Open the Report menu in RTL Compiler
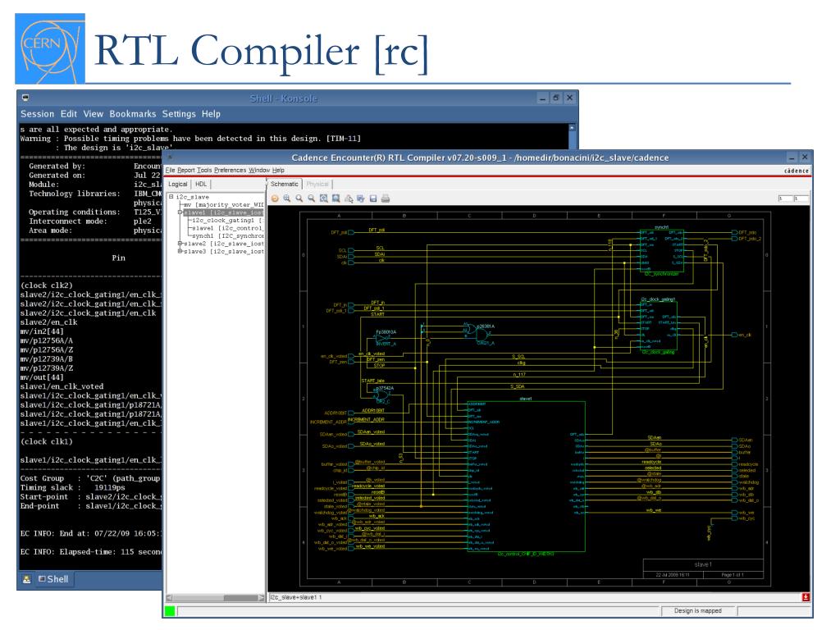840x630 pixels. point(186,171)
